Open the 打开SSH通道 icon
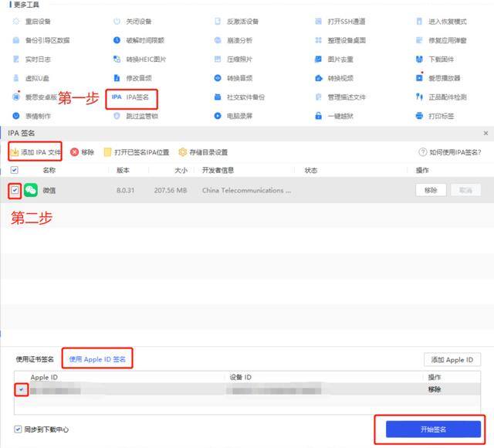494x448 pixels. (319, 22)
